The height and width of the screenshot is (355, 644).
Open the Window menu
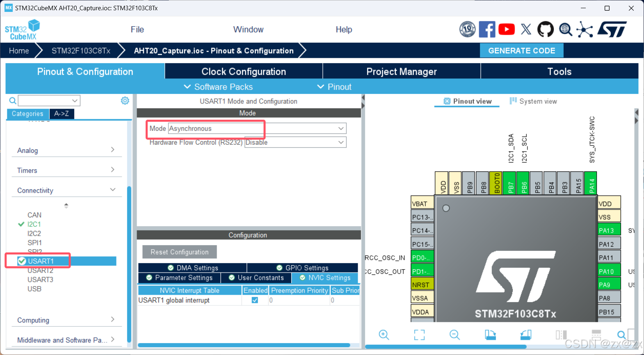[x=248, y=30]
